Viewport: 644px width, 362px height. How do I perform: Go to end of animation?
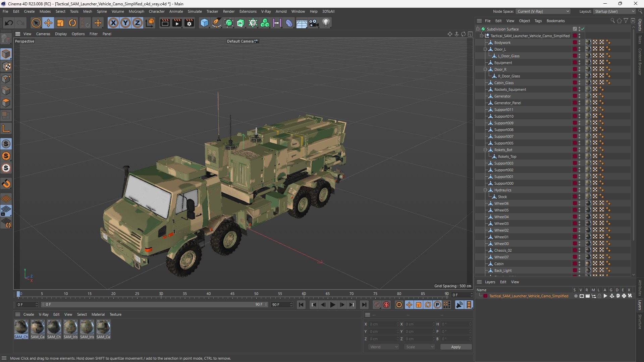pyautogui.click(x=364, y=305)
